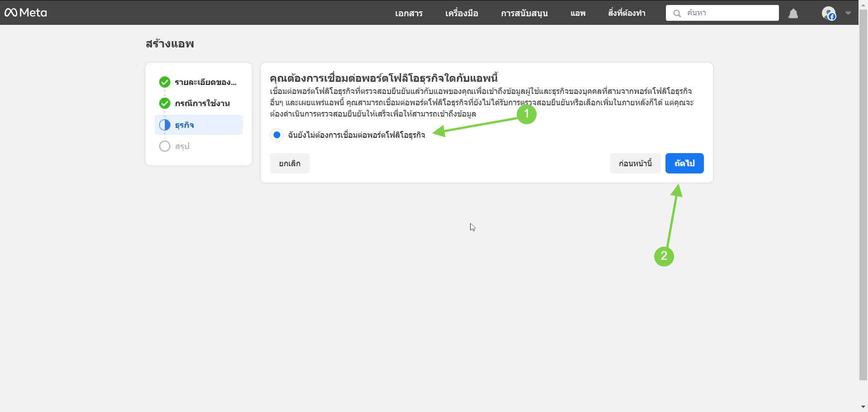Click the ก่อนหน้านี้ button
This screenshot has height=412, width=868.
(x=635, y=163)
